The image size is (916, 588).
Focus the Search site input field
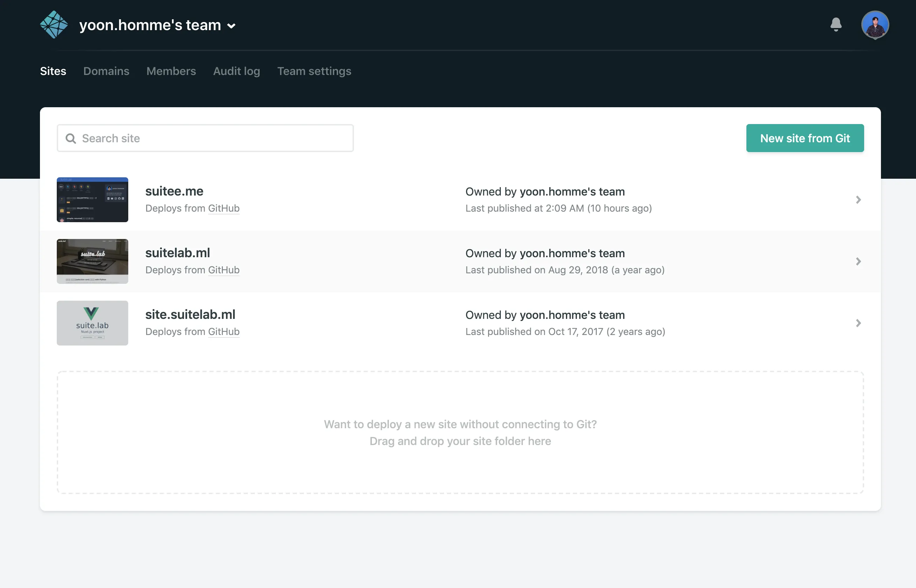point(214,138)
